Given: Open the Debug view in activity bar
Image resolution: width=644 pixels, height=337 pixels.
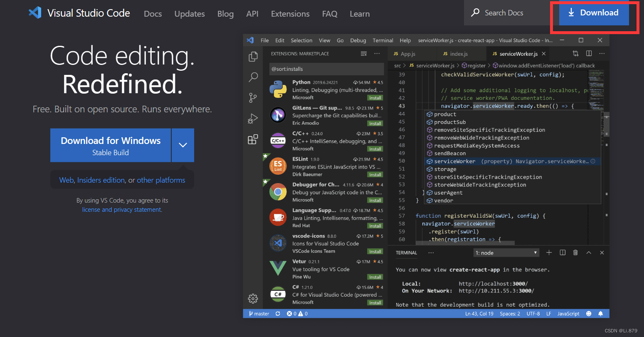Looking at the screenshot, I should (x=253, y=119).
